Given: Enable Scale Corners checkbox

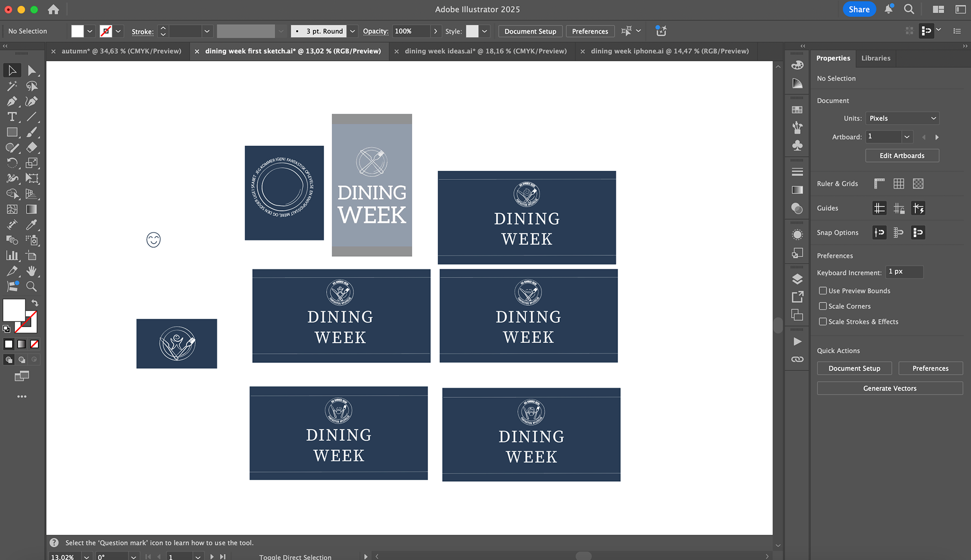Looking at the screenshot, I should [x=823, y=306].
